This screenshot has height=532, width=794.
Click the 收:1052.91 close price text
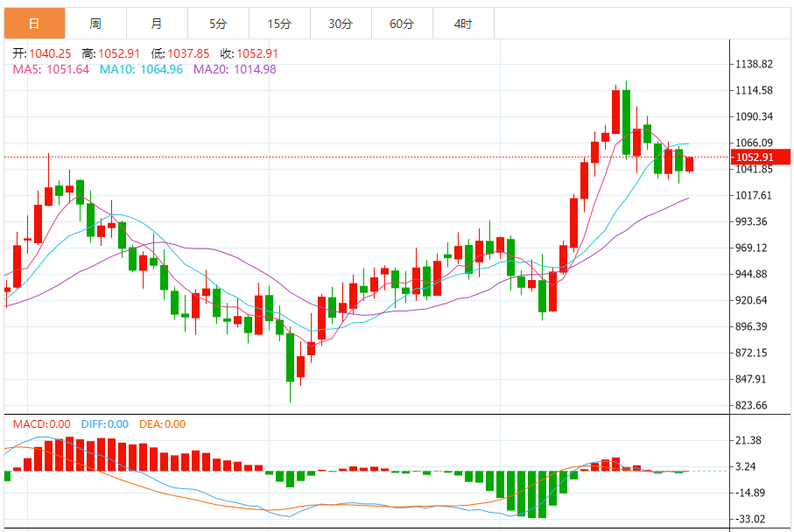pos(249,53)
